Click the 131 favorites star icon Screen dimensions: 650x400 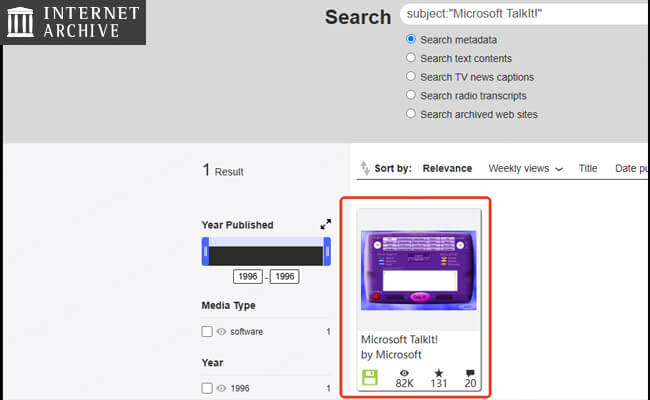[x=439, y=373]
